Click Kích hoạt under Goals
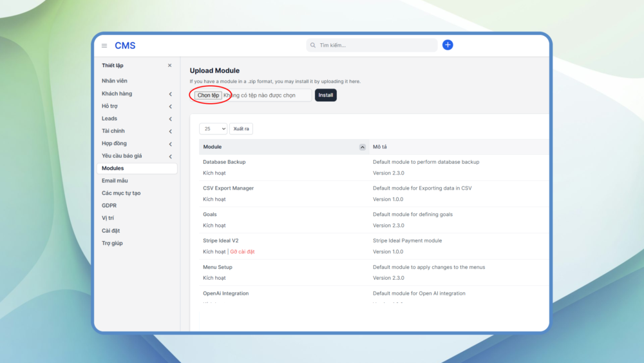This screenshot has width=644, height=363. point(214,226)
